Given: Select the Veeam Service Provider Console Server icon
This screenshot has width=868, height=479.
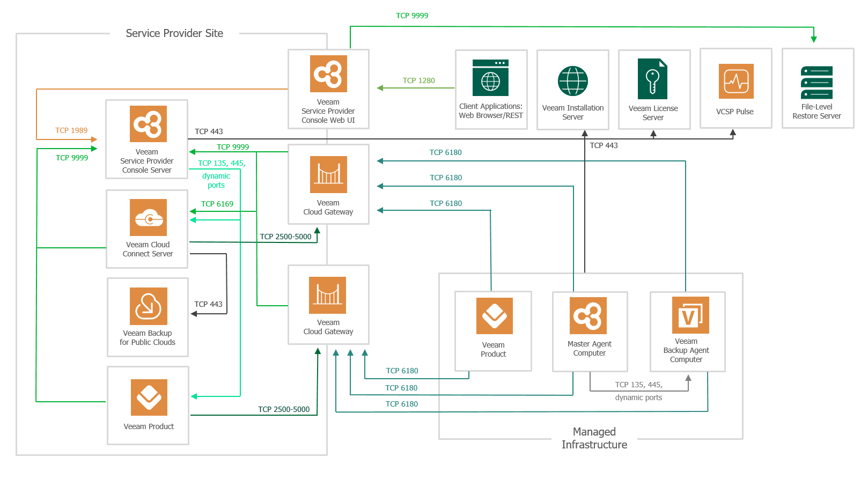Looking at the screenshot, I should [148, 124].
